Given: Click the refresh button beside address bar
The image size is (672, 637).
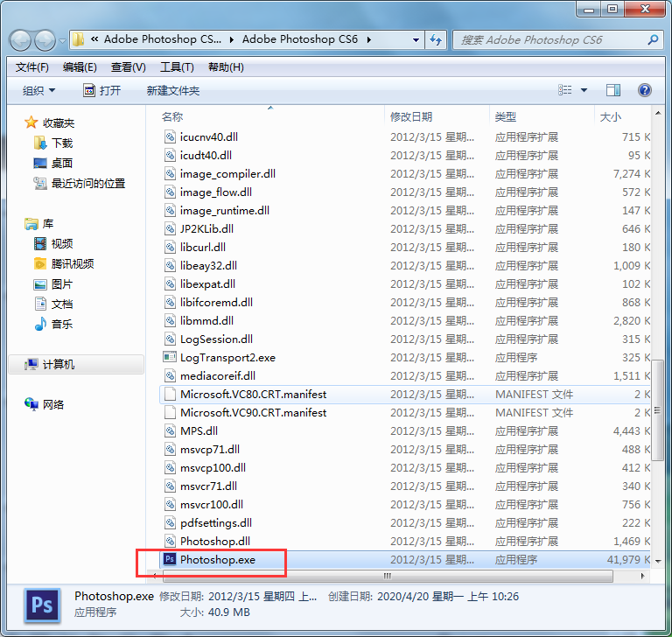Looking at the screenshot, I should point(436,40).
